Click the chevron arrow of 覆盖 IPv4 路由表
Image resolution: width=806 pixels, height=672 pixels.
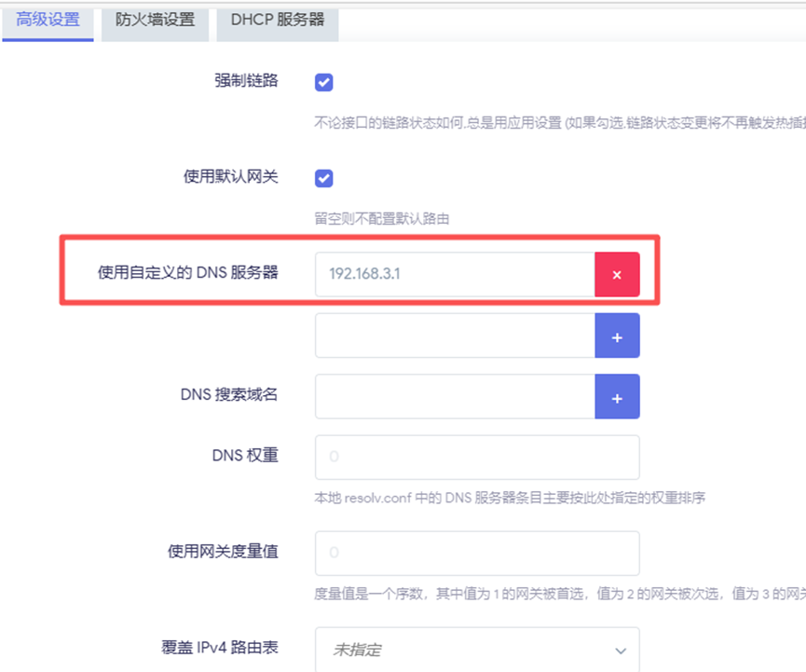(622, 651)
